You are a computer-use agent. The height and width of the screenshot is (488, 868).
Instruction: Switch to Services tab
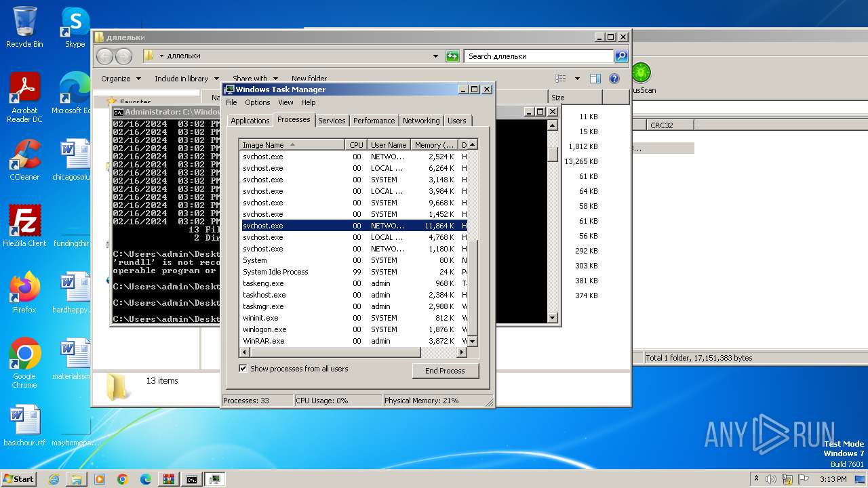[332, 121]
